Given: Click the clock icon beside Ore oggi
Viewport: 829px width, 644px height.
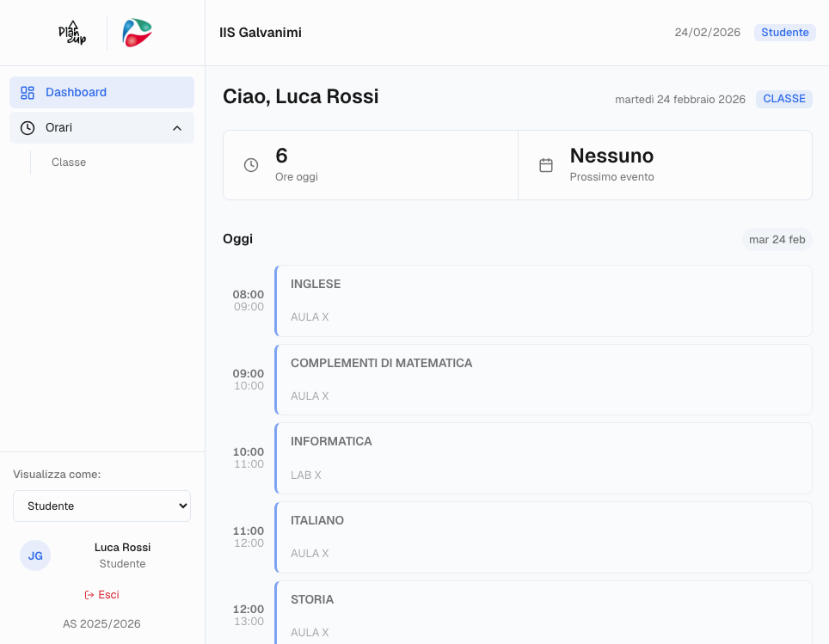Looking at the screenshot, I should [x=249, y=164].
